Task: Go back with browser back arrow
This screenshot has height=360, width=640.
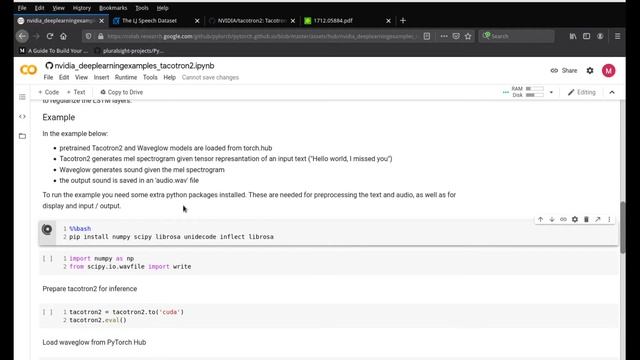Action: 22,36
